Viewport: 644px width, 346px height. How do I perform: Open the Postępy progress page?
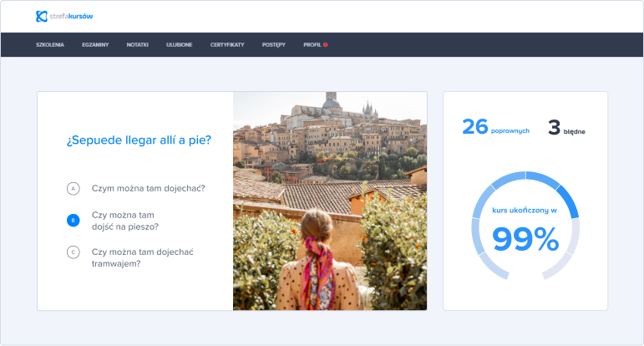pos(273,44)
